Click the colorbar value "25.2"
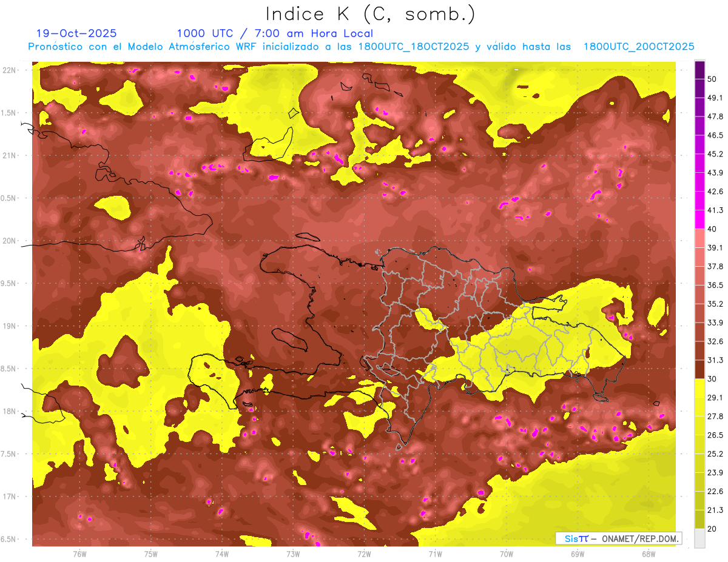728x562 pixels. point(716,454)
